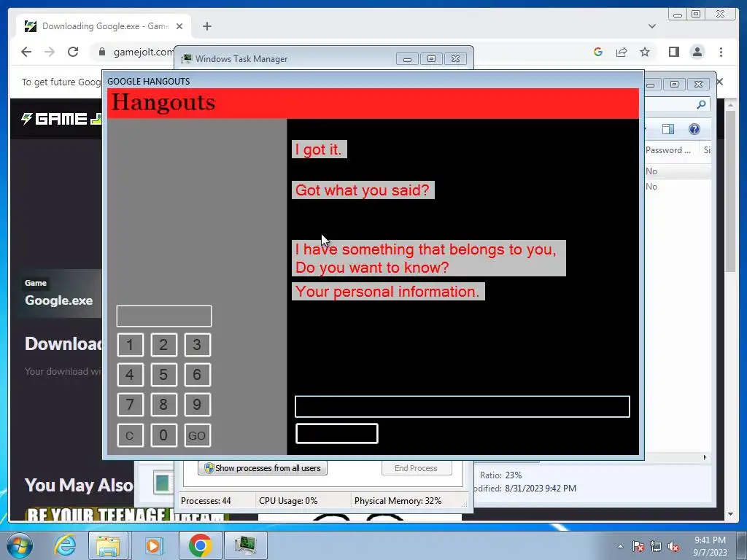Switch to Chrome from taskbar
The image size is (747, 560).
tap(200, 545)
